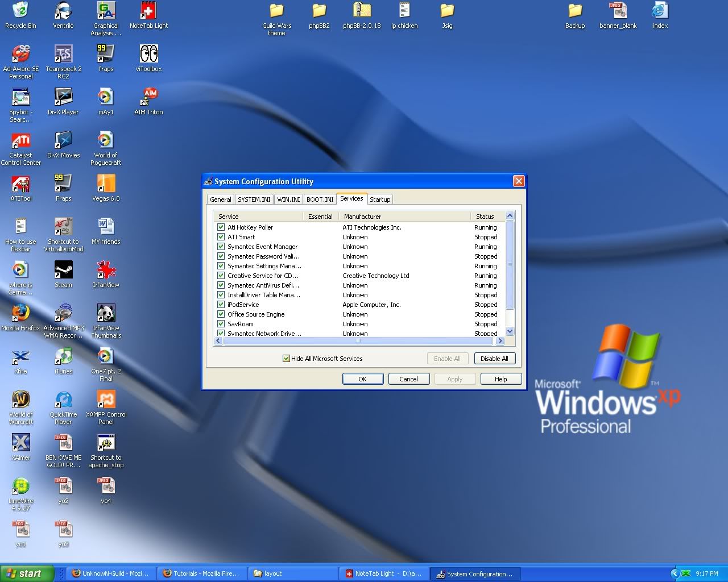Sort services by the Service column header
This screenshot has width=728, height=582.
(x=258, y=217)
